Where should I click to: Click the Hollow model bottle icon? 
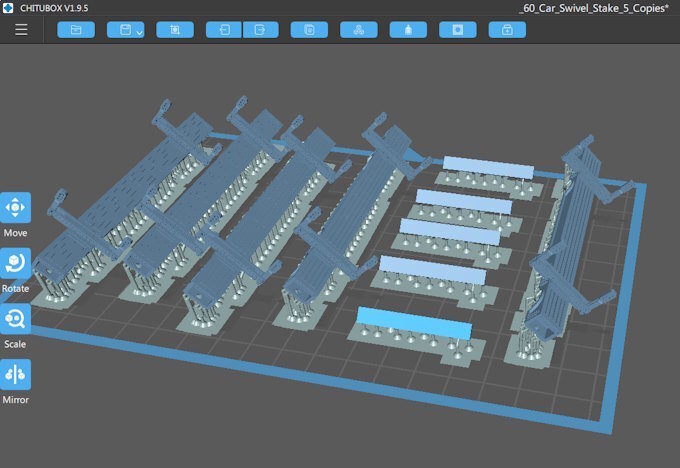coord(408,30)
